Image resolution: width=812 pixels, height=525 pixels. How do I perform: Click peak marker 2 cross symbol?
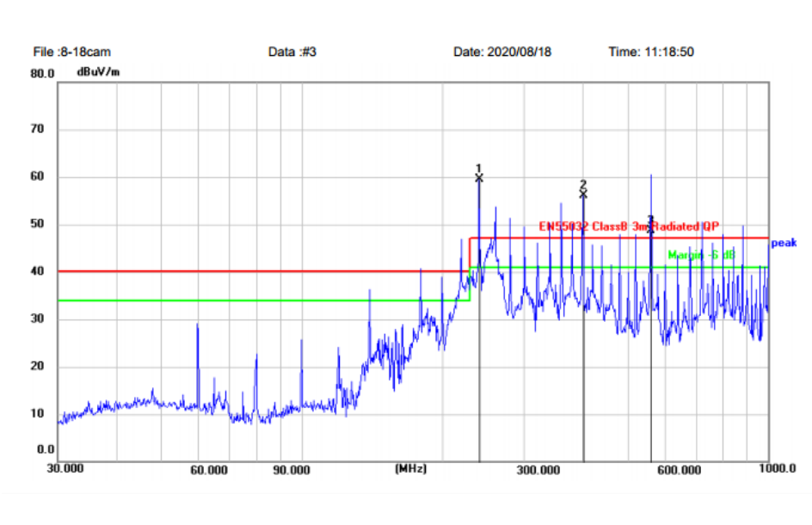tap(583, 194)
